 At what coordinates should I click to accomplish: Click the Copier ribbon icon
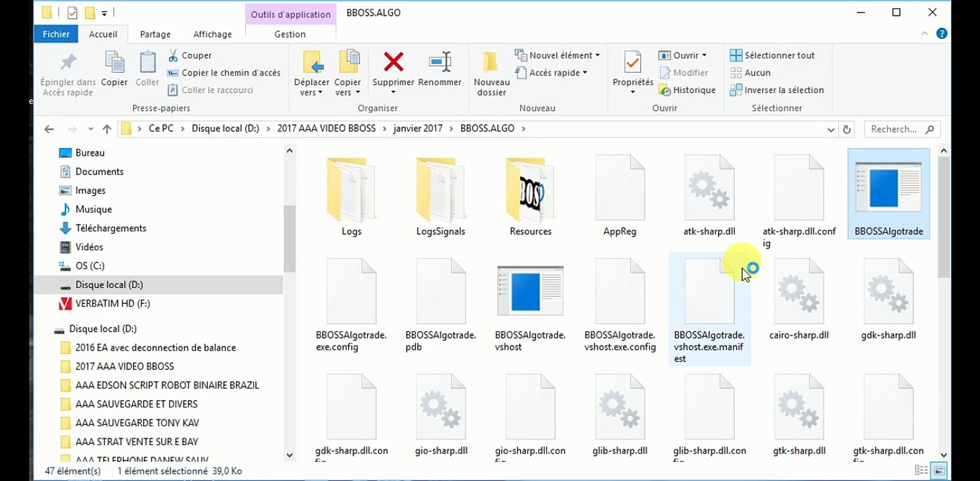click(114, 63)
